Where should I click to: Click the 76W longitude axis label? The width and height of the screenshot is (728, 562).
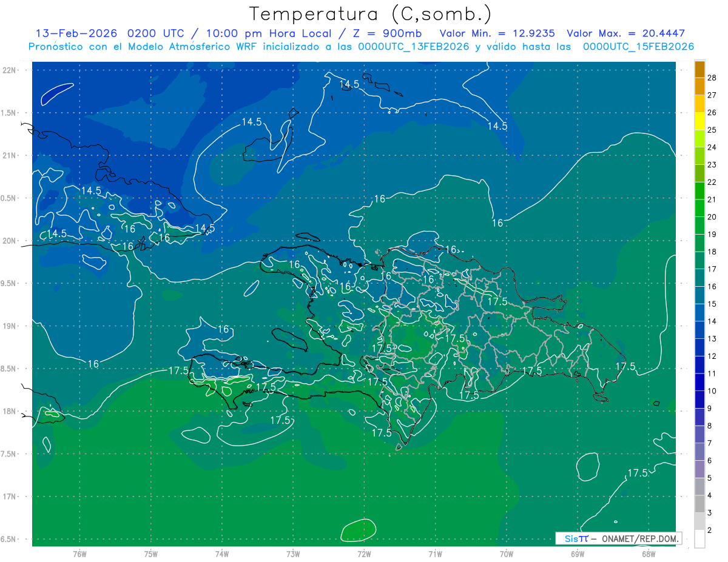pos(79,554)
